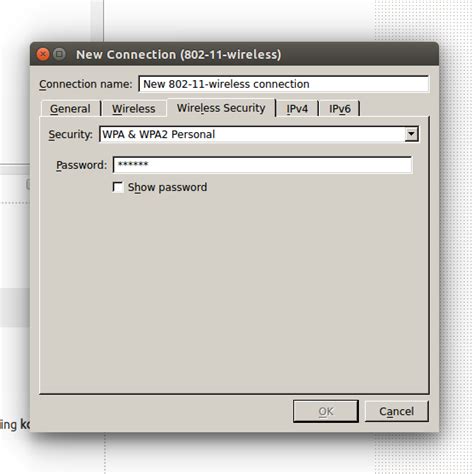Go to the IPv4 tab
Image resolution: width=474 pixels, height=474 pixels.
tap(297, 109)
